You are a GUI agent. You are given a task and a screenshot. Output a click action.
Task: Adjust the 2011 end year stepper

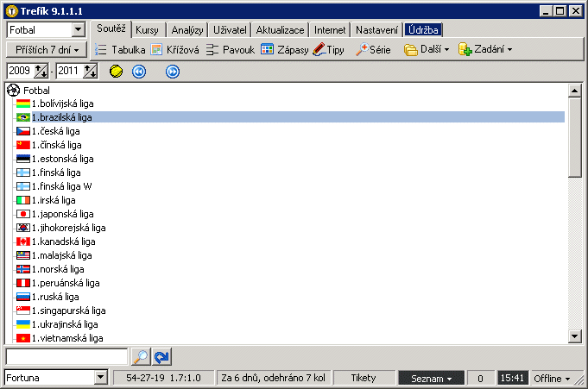pyautogui.click(x=90, y=71)
